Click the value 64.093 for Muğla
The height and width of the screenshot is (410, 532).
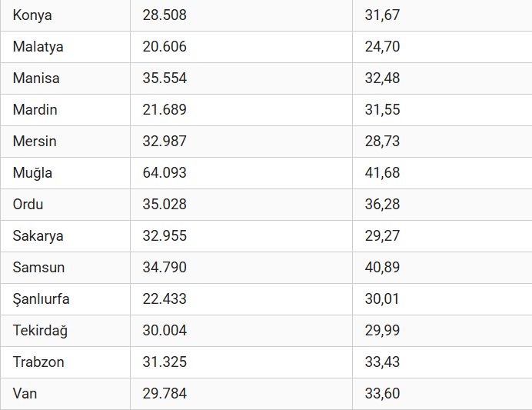(x=165, y=173)
